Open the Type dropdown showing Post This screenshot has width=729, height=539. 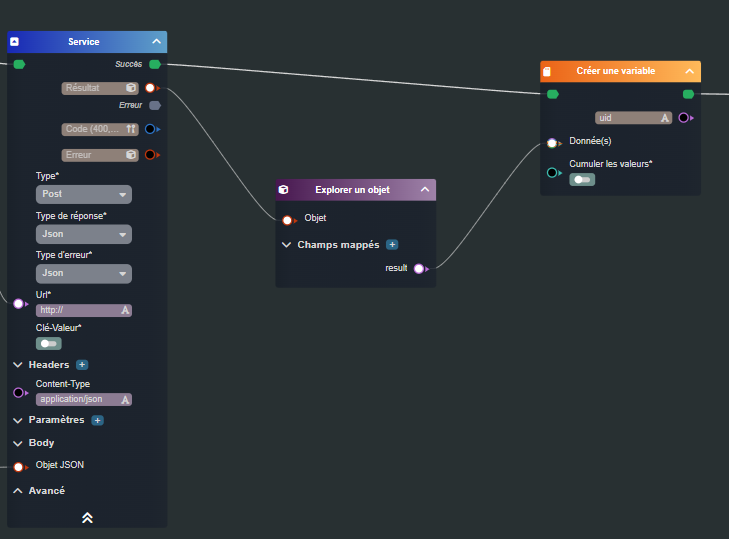pos(84,194)
